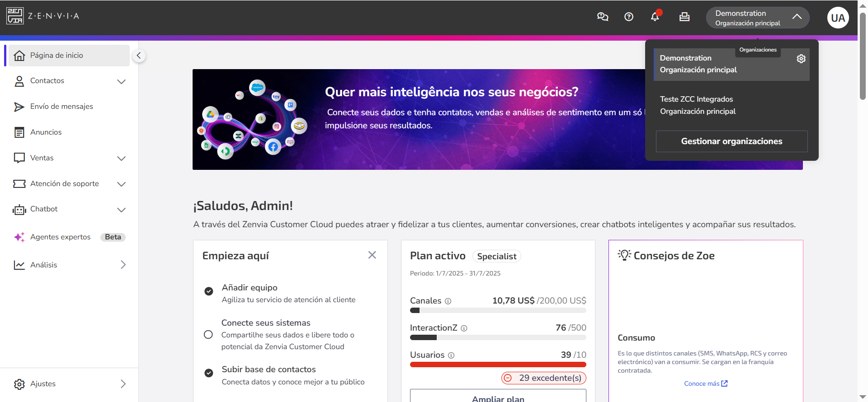This screenshot has height=402, width=868.
Task: Open the chat conversations icon
Action: pyautogui.click(x=603, y=17)
